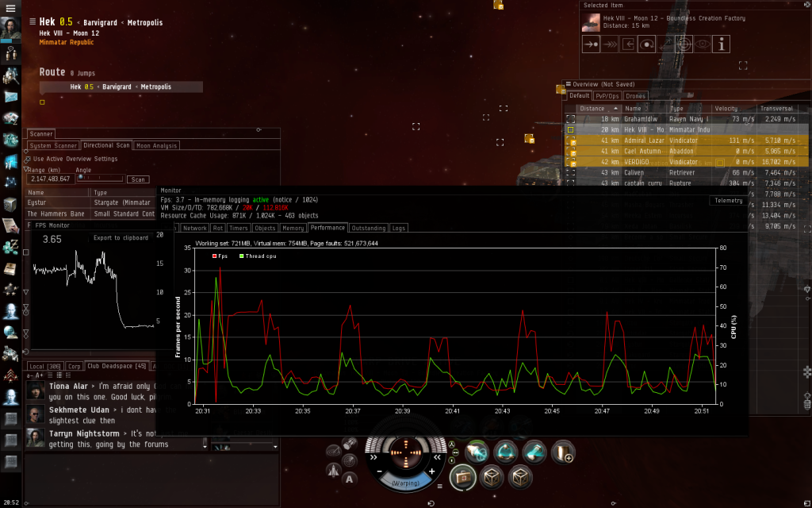
Task: Select the Eystur Stargate scan result
Action: [90, 202]
